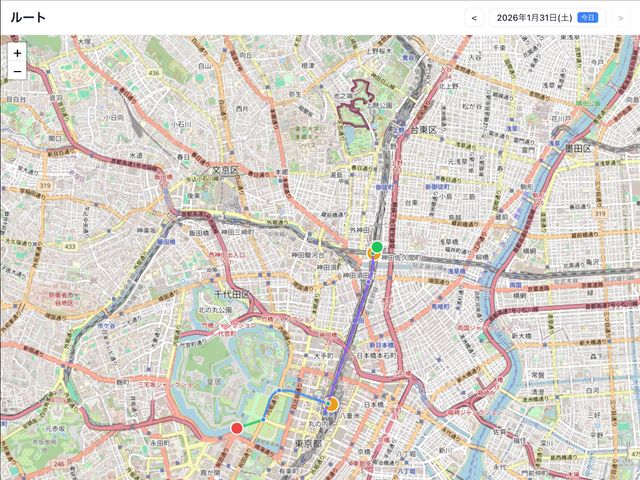Open the 2026年1月31日(土) date picker

point(534,17)
